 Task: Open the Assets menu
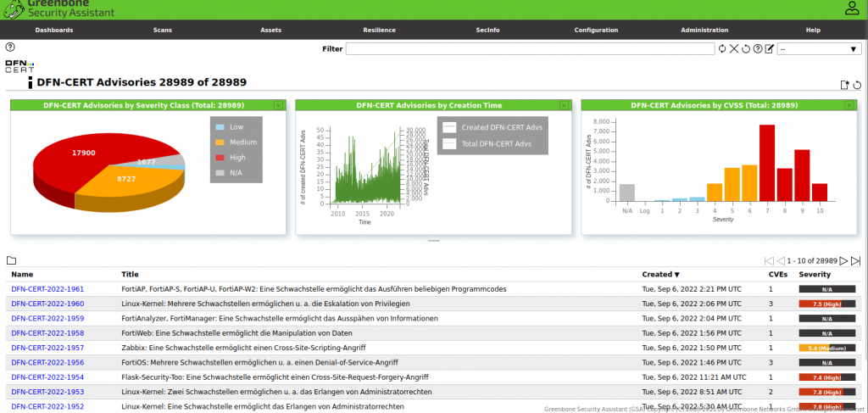point(270,30)
